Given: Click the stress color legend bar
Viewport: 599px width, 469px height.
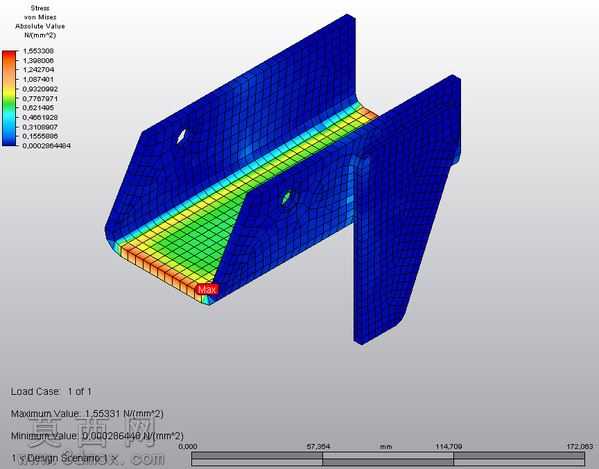Looking at the screenshot, I should (x=9, y=98).
